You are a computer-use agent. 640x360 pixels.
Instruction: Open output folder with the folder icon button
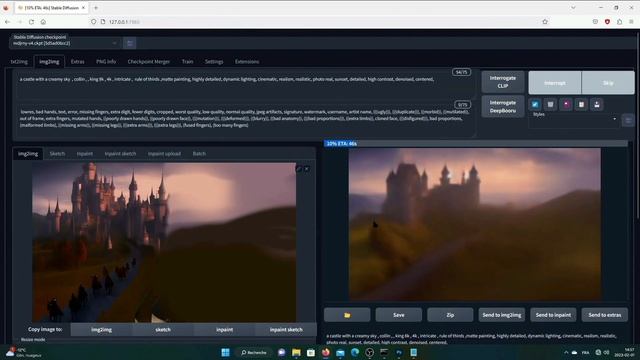point(347,315)
